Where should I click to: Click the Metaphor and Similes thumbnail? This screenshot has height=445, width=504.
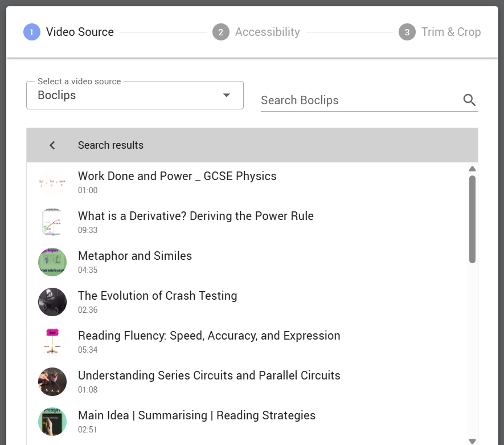(x=52, y=262)
